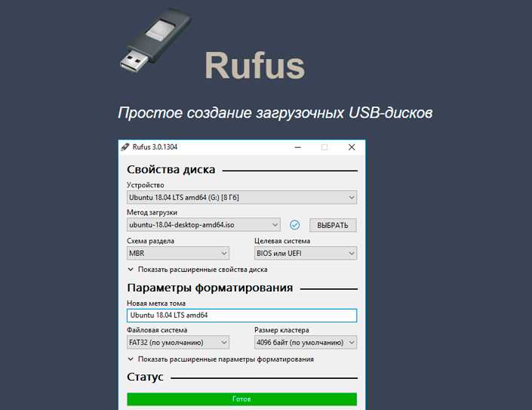Click the large USB drive logo image
Viewport: 532px width, 410px height.
point(155,40)
